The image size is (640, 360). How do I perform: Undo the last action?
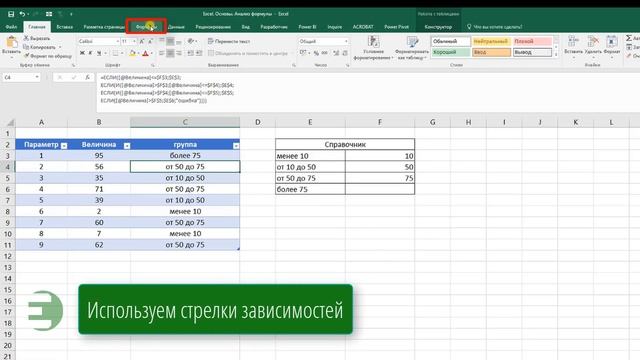click(x=22, y=14)
